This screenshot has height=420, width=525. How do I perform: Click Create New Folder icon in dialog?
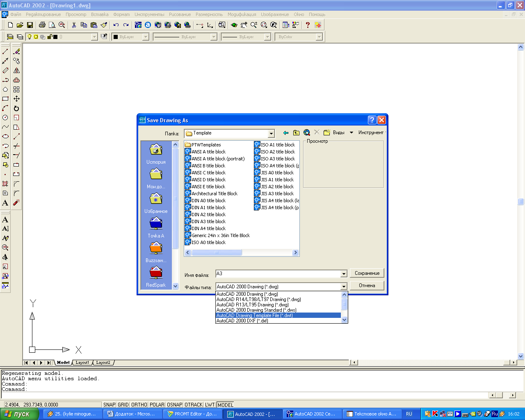coord(327,132)
